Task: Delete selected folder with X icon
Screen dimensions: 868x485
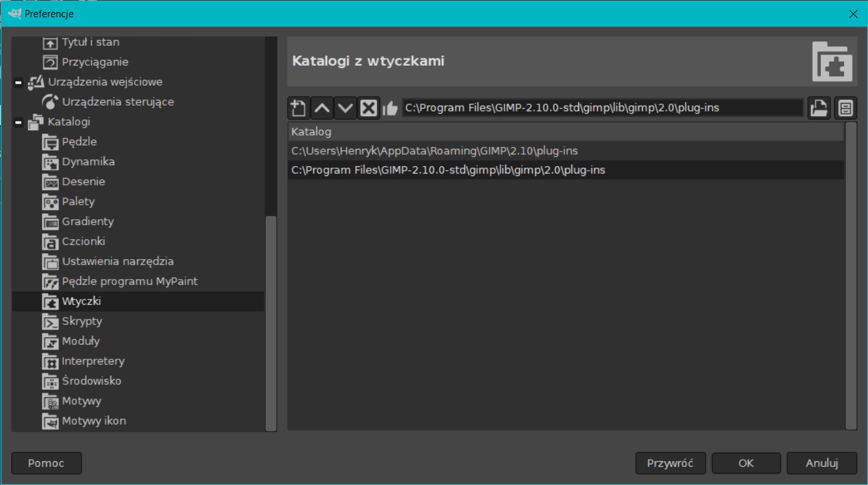Action: [x=368, y=108]
